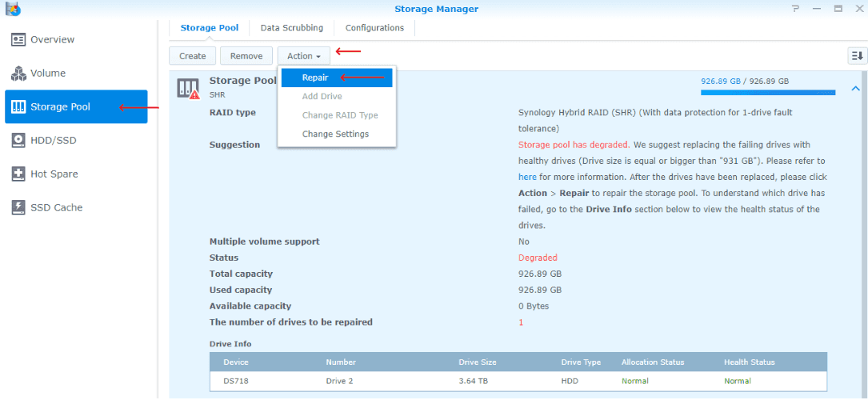Click the red "Degraded" status value
This screenshot has width=868, height=404.
tap(538, 258)
